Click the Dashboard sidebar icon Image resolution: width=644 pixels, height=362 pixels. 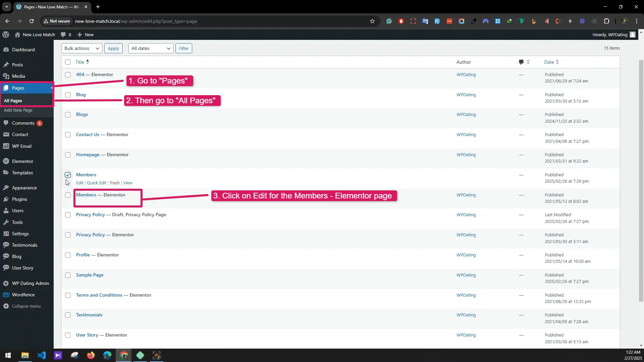click(x=6, y=50)
